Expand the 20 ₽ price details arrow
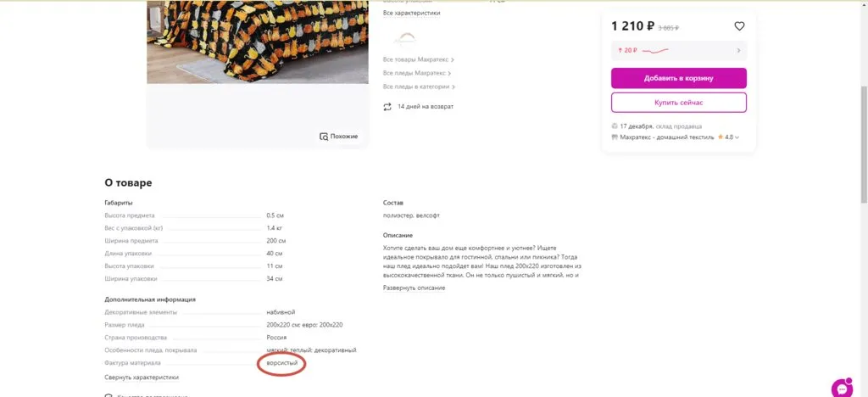 [738, 51]
